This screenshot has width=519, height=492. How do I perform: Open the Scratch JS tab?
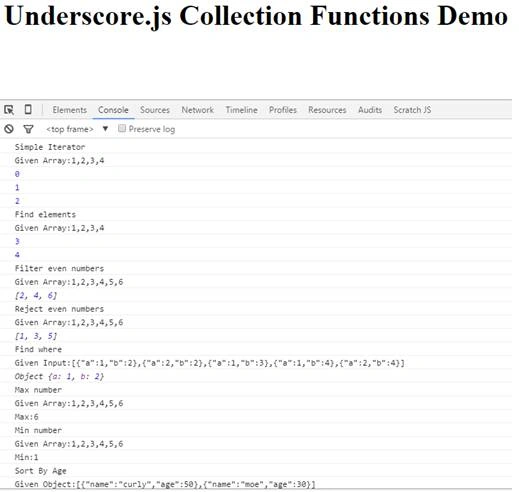(412, 110)
